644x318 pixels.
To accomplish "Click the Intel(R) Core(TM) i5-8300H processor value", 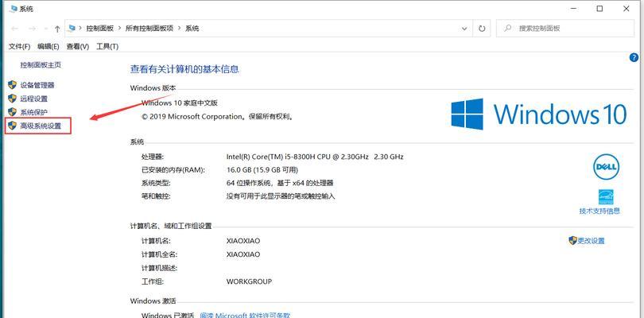I will coord(315,157).
